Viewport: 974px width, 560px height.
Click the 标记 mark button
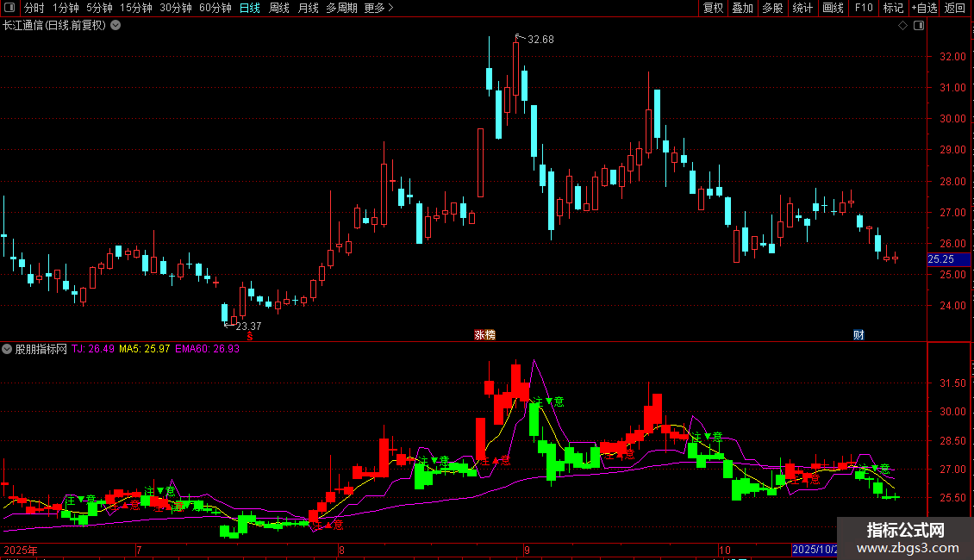893,8
